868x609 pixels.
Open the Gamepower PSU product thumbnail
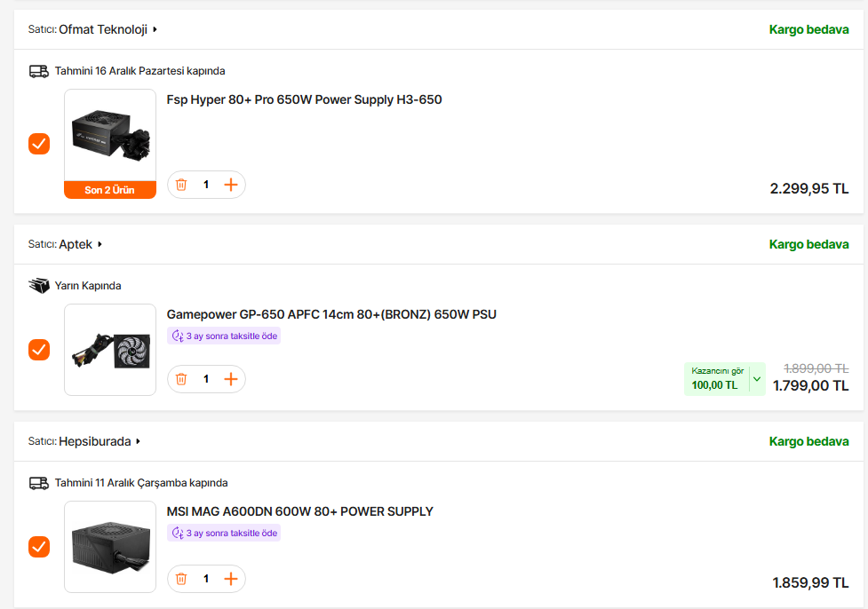coord(110,350)
